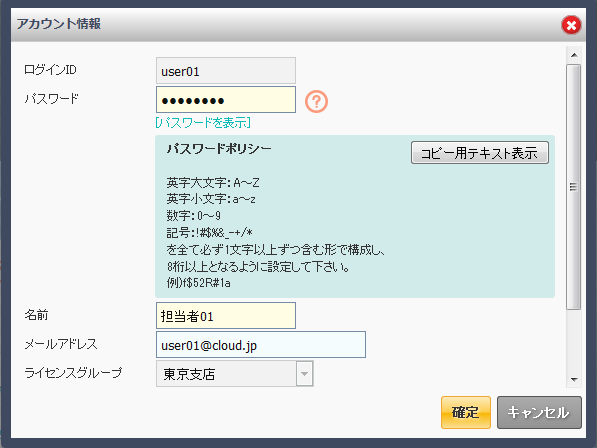Confirm changes with the 確定 button
597x448 pixels.
(466, 413)
